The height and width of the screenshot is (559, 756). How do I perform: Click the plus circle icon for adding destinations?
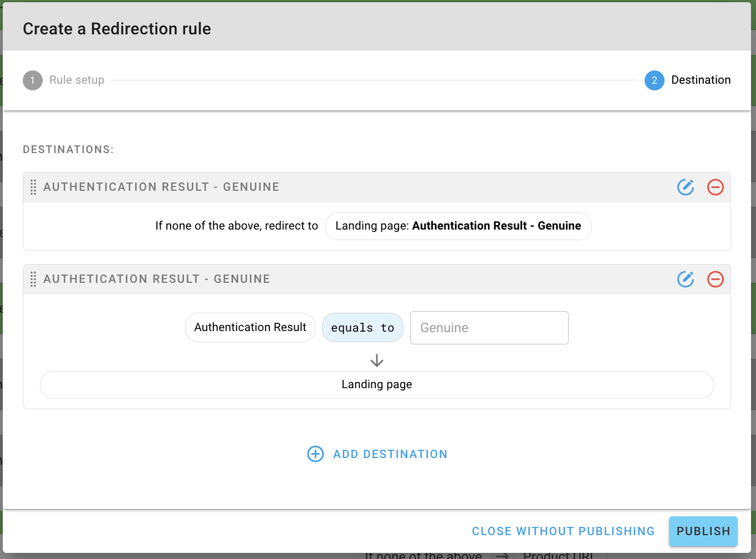[x=315, y=454]
